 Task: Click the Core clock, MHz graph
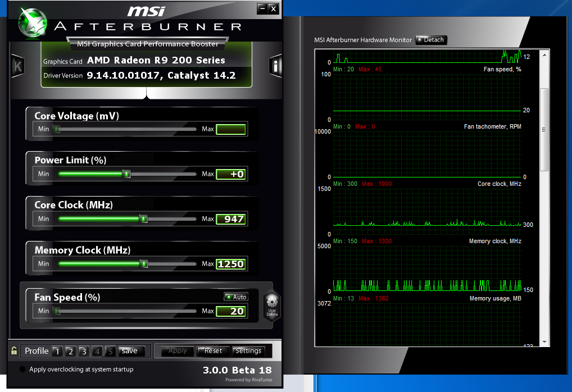(x=427, y=212)
